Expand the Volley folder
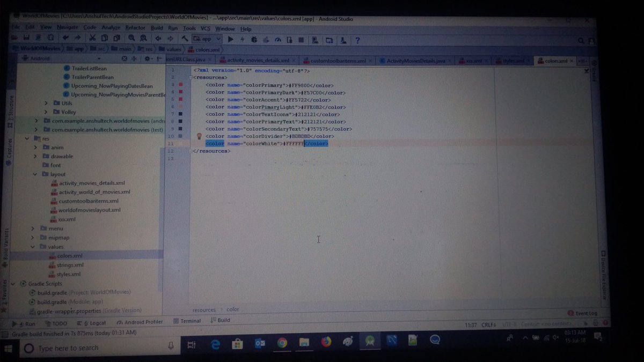 47,112
